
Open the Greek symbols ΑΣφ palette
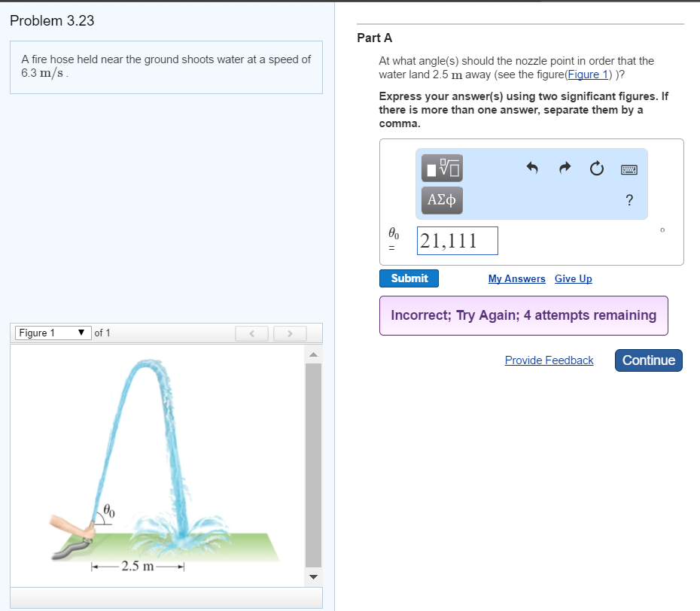click(x=442, y=200)
